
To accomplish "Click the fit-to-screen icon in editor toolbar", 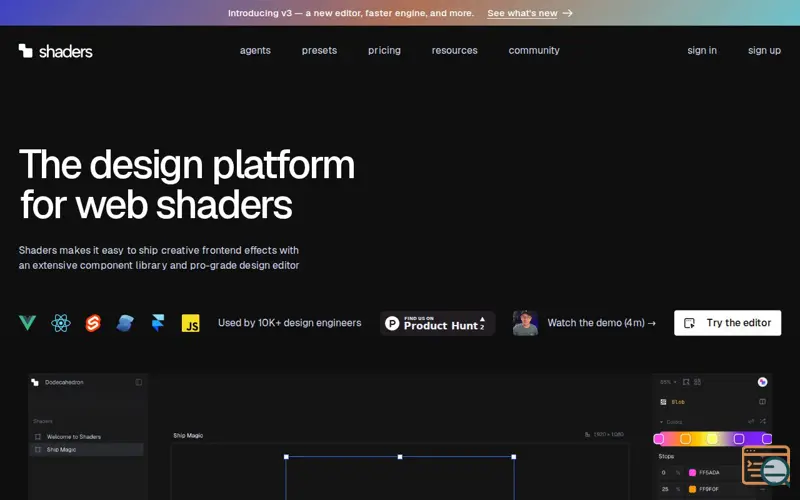I will click(686, 382).
